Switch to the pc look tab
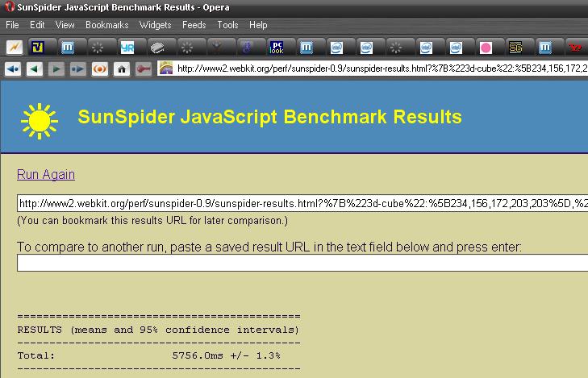Screen dimensions: 588x378 (x=277, y=48)
